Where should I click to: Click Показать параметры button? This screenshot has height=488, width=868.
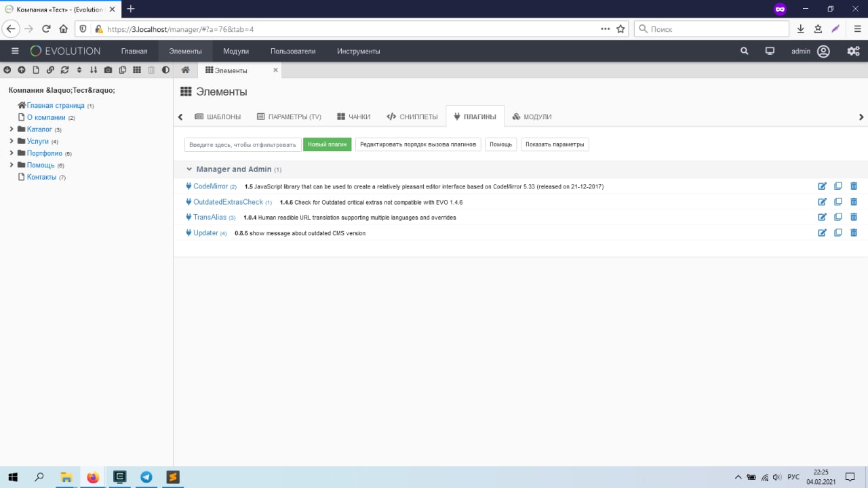click(554, 144)
